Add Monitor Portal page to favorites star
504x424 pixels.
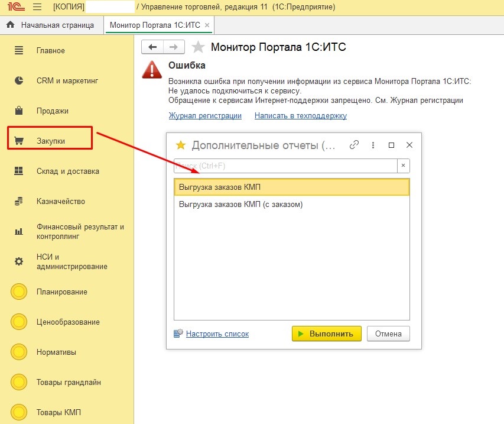point(199,47)
